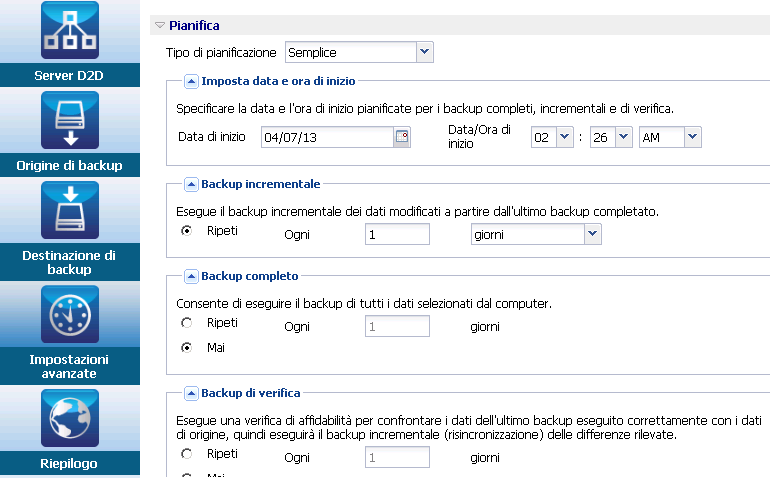Open the calendar picker for Data di inizio
This screenshot has height=478, width=770.
402,138
